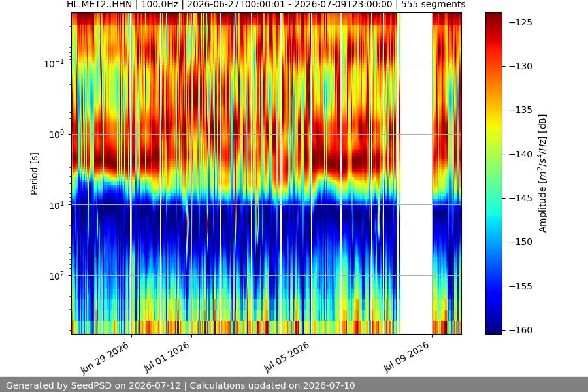Click the −130 colorbar tick label
Image resolution: width=588 pixels, height=392 pixels.
[x=521, y=66]
